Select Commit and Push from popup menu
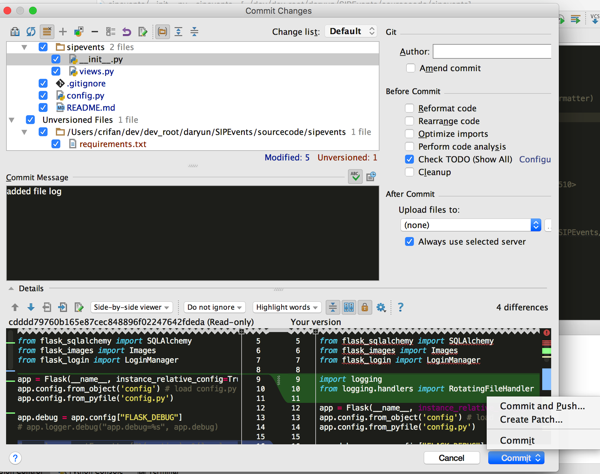This screenshot has height=474, width=600. (x=541, y=406)
